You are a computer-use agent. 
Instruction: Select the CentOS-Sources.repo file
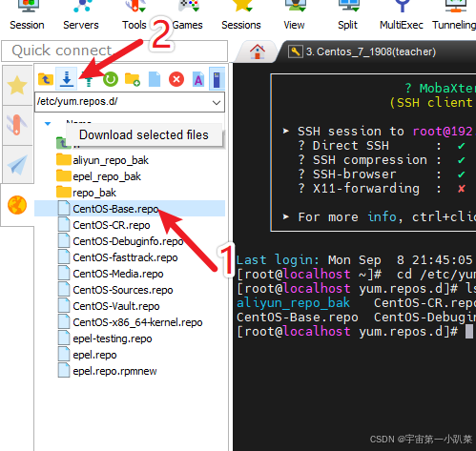pos(123,290)
